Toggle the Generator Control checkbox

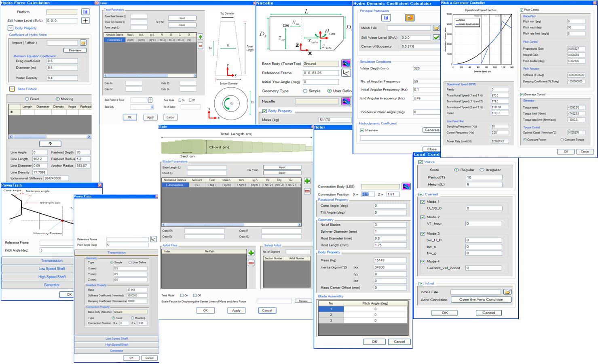522,95
